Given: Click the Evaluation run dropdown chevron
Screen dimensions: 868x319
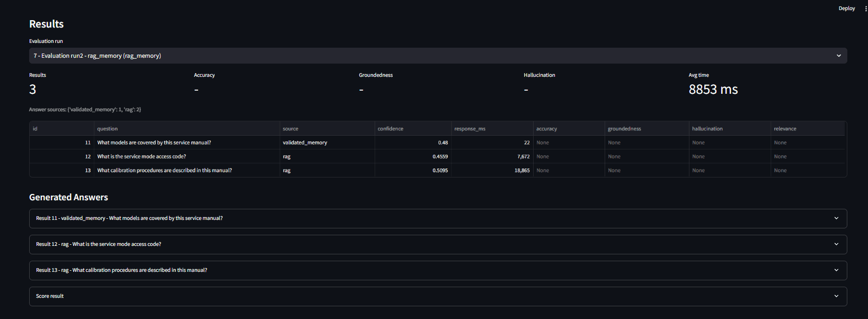Looking at the screenshot, I should [838, 56].
